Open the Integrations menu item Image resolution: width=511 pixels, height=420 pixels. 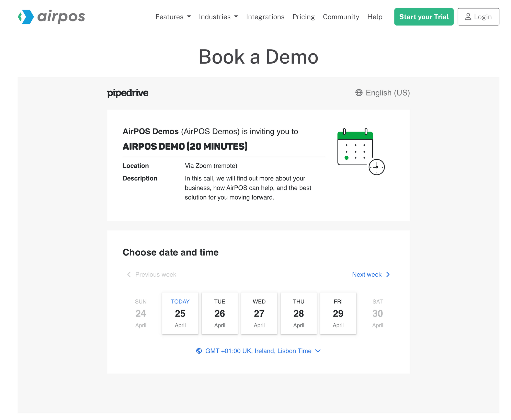[265, 17]
